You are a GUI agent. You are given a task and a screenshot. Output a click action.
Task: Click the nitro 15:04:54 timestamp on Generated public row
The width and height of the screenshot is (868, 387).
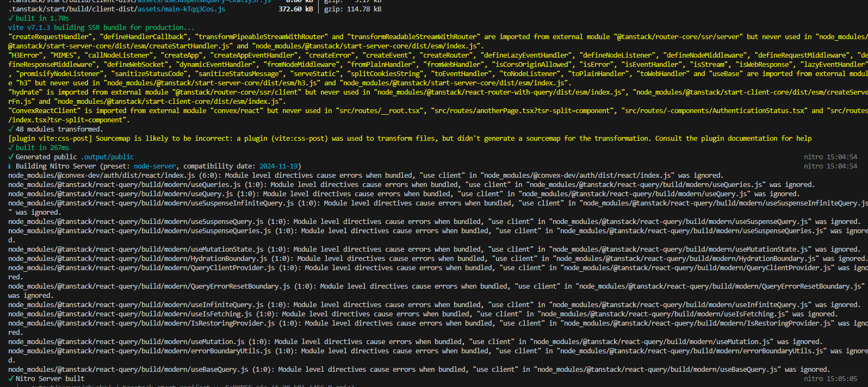(x=830, y=157)
